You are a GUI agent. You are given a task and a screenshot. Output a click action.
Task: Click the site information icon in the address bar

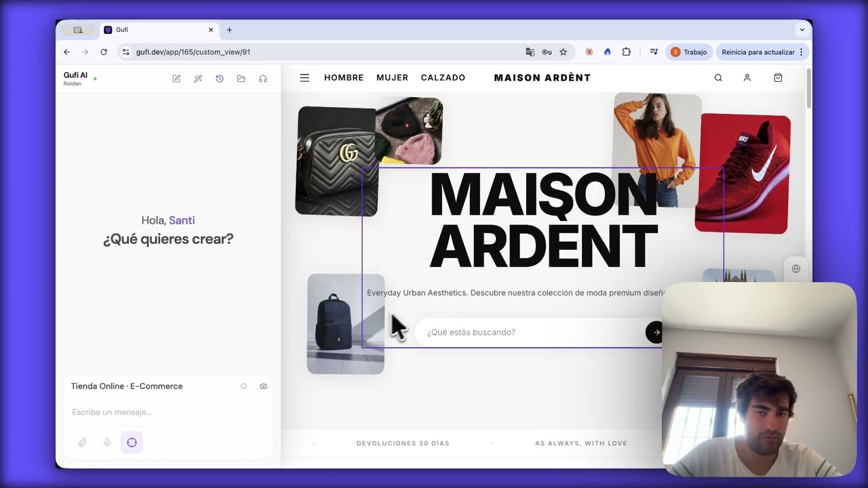click(125, 52)
